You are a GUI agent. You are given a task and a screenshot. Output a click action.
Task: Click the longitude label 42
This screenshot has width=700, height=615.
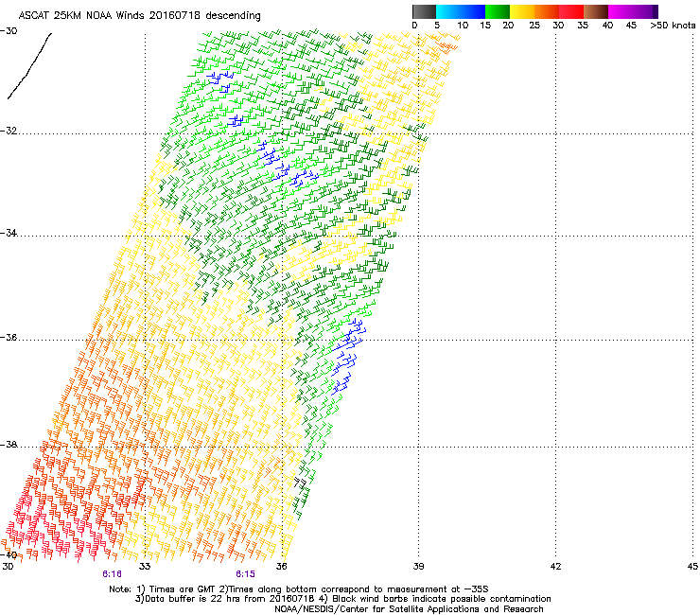(x=555, y=567)
